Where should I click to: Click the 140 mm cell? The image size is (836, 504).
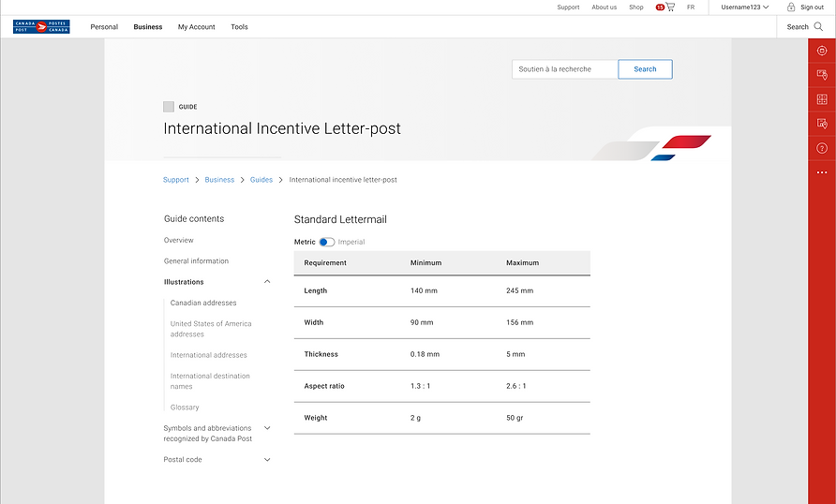coord(424,290)
